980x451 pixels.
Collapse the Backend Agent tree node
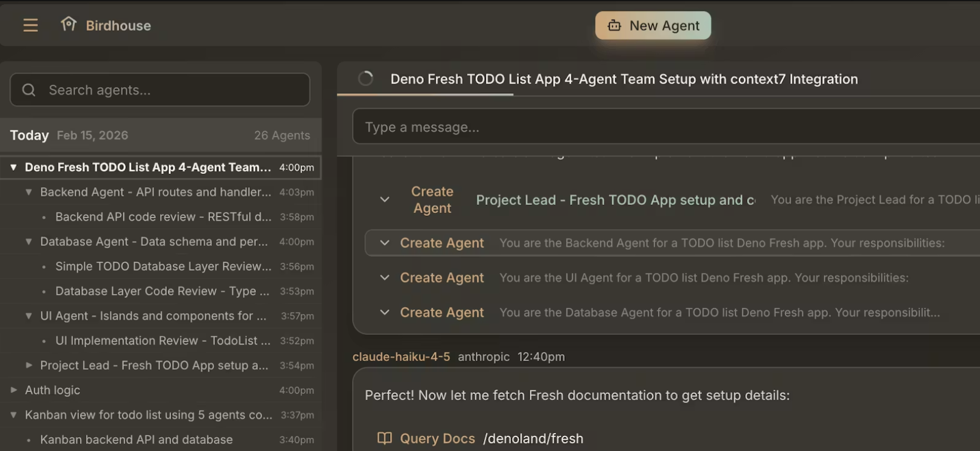point(28,192)
